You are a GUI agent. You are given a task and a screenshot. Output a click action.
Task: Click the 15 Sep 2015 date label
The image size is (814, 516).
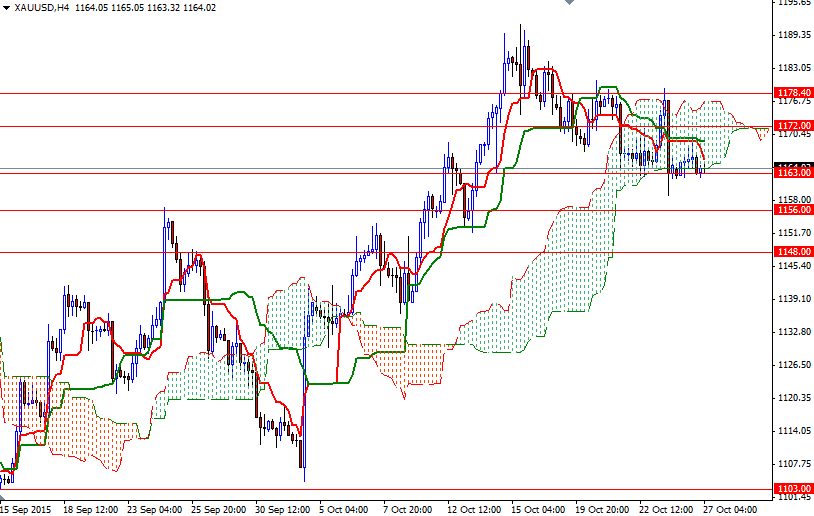26,509
